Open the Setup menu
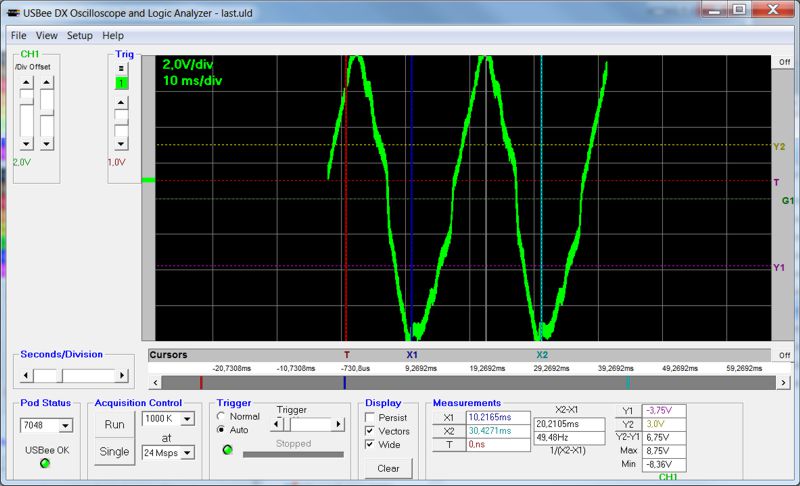800x486 pixels. click(80, 35)
